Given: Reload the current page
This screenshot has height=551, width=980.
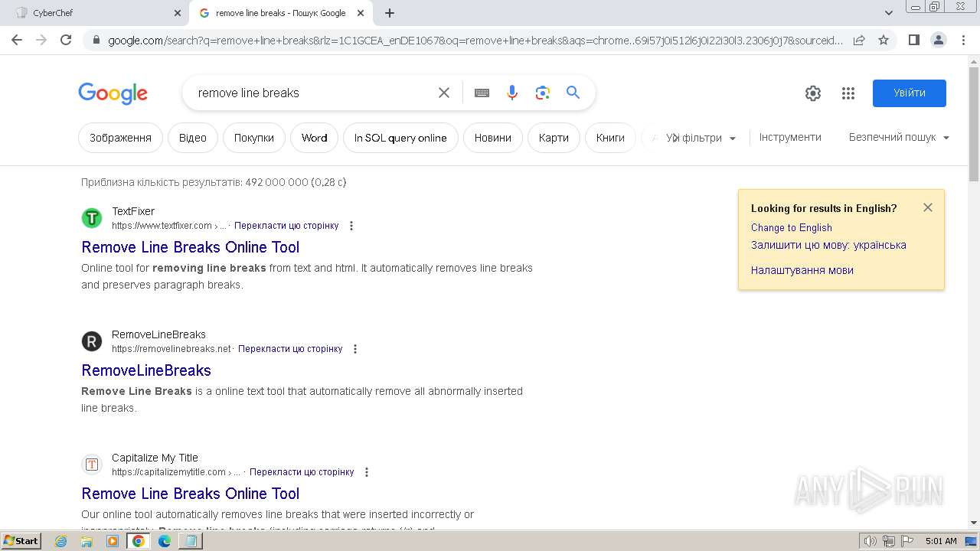Looking at the screenshot, I should (66, 40).
